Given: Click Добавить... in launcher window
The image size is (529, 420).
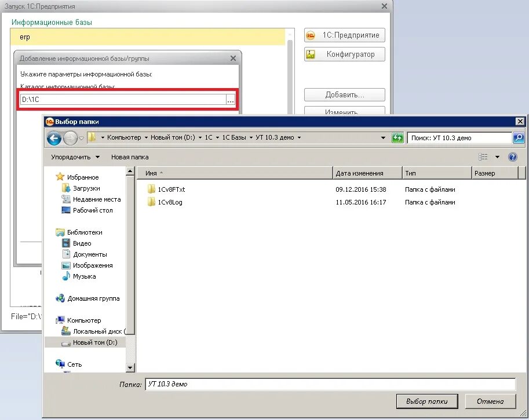Looking at the screenshot, I should click(344, 95).
